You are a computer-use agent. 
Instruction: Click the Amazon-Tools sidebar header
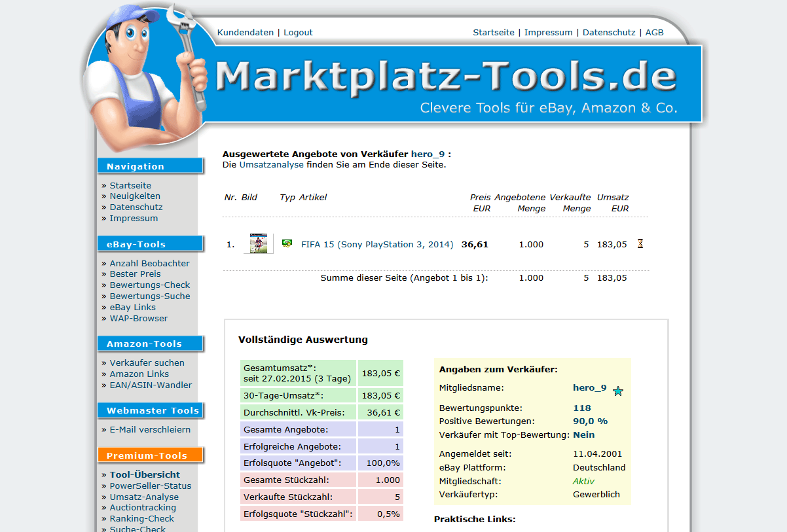tap(151, 344)
